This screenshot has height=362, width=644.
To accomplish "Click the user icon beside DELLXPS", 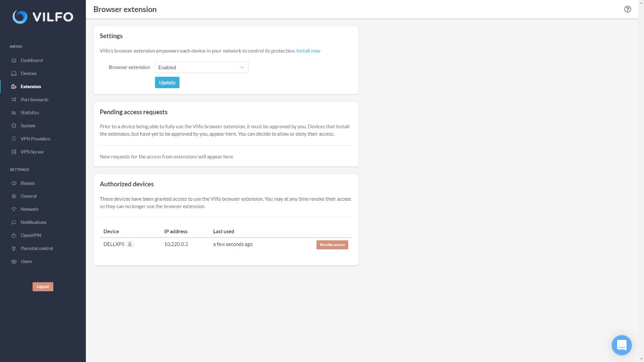I will [x=130, y=244].
